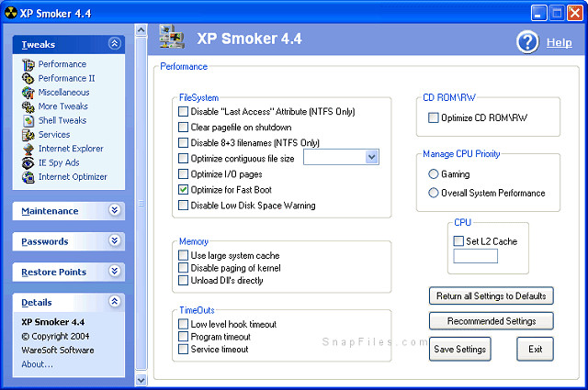Collapse the Tweaks panel chevron
The height and width of the screenshot is (390, 588).
click(x=114, y=44)
